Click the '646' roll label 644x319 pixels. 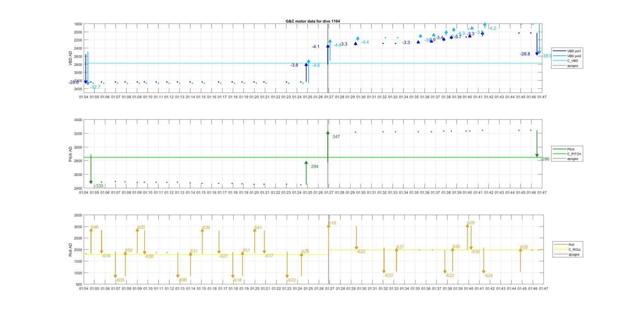[x=95, y=227]
